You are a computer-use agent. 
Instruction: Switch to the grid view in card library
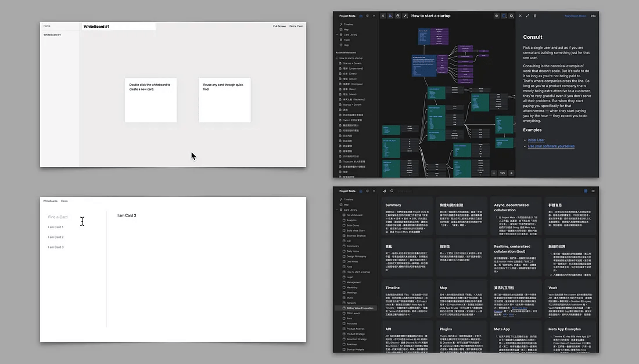coord(586,191)
